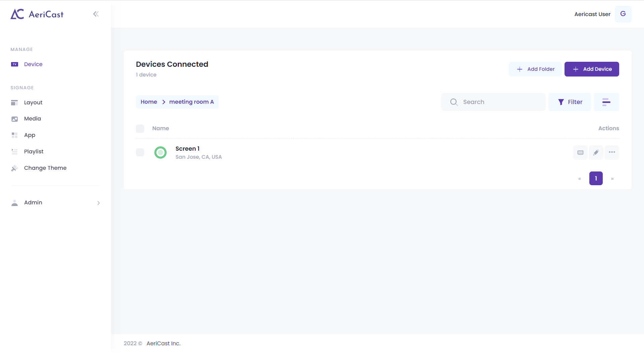Click the AeriCast logo icon
This screenshot has width=644, height=353.
17,14
